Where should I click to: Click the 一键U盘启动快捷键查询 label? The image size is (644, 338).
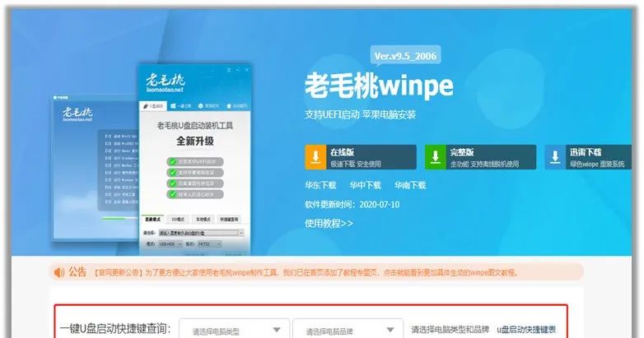[x=115, y=329]
